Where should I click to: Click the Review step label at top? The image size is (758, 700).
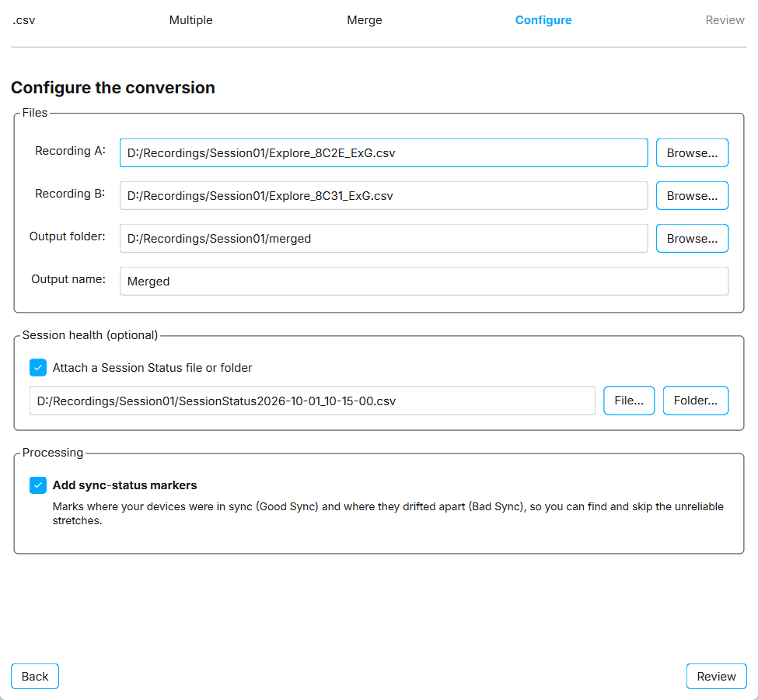pyautogui.click(x=725, y=20)
